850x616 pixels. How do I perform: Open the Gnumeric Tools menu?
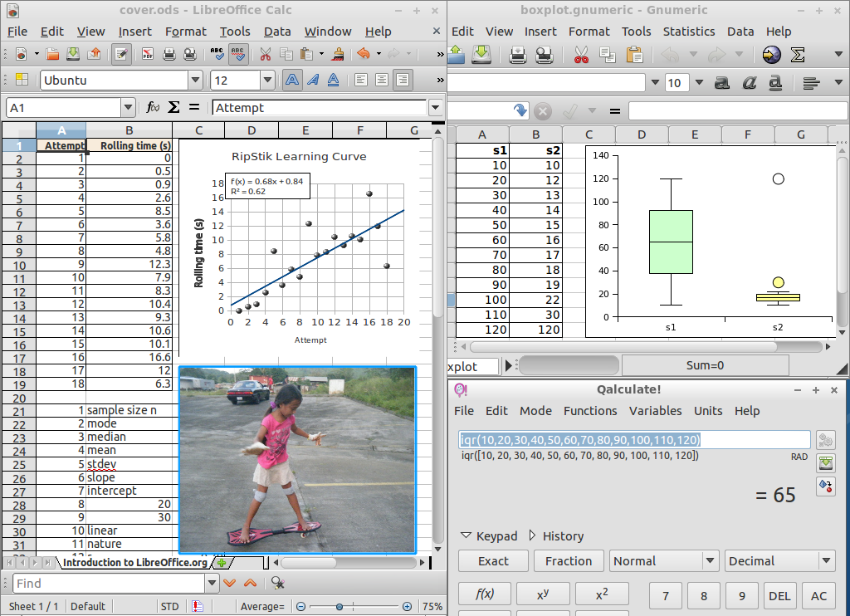coord(636,32)
